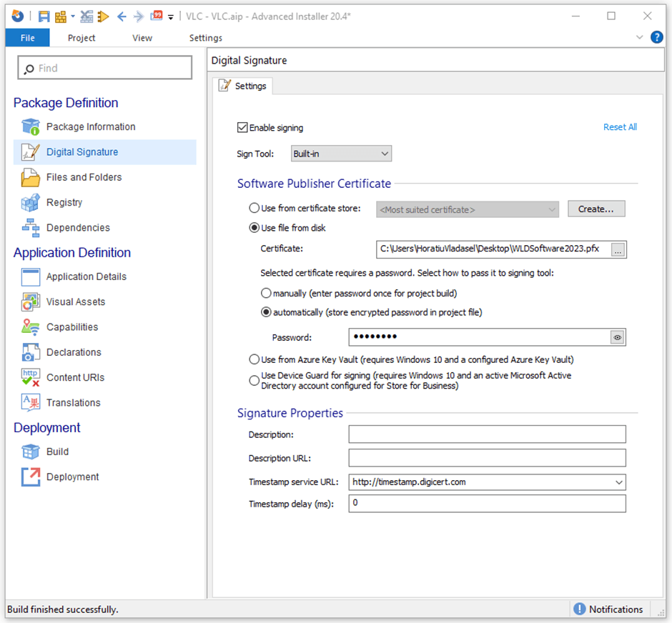Open the notifications icon with 99 badge
672x623 pixels.
(157, 16)
